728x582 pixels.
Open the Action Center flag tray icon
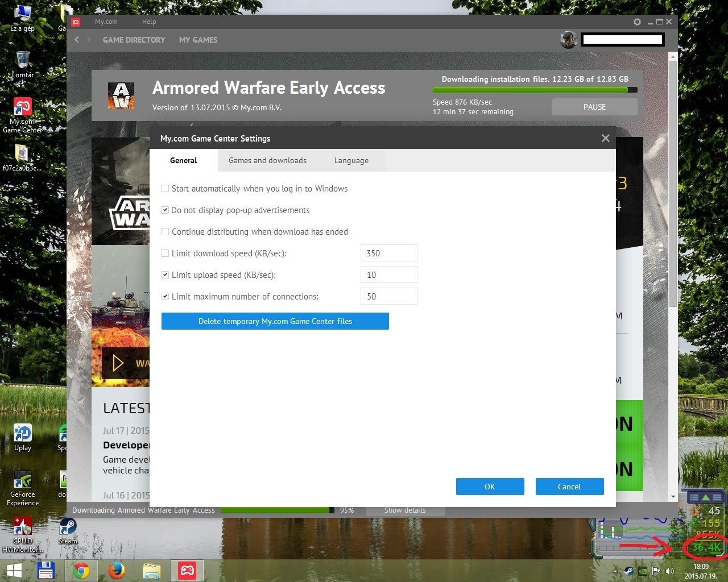(x=656, y=571)
